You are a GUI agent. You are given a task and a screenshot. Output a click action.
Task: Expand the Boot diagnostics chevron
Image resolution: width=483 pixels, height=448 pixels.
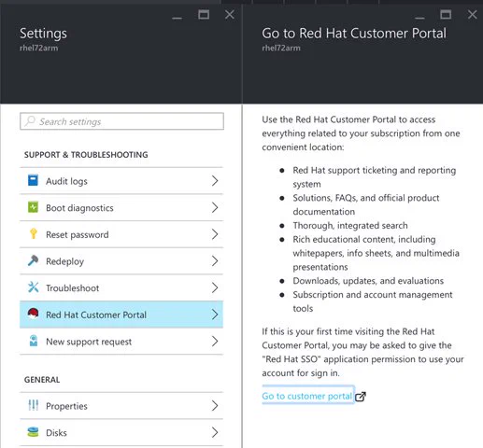click(215, 207)
